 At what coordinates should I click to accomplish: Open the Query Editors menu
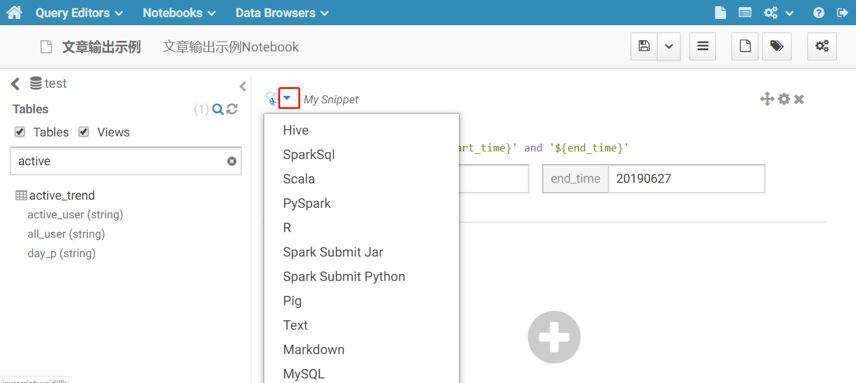pyautogui.click(x=79, y=13)
